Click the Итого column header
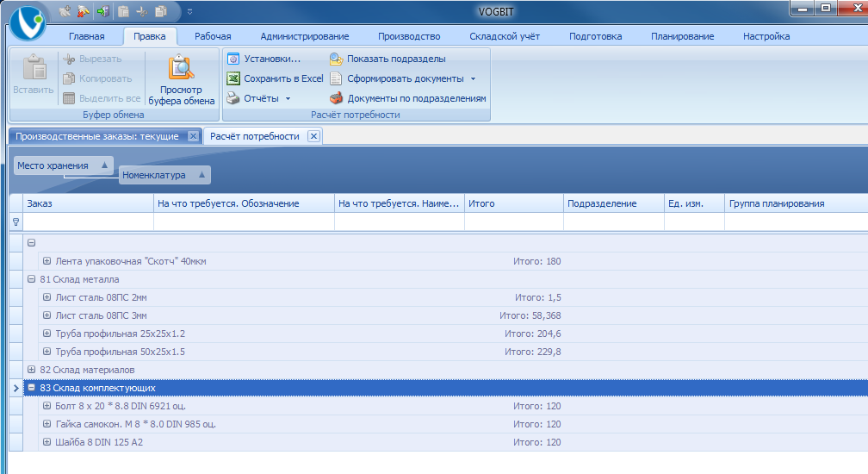This screenshot has width=868, height=474. tap(514, 203)
